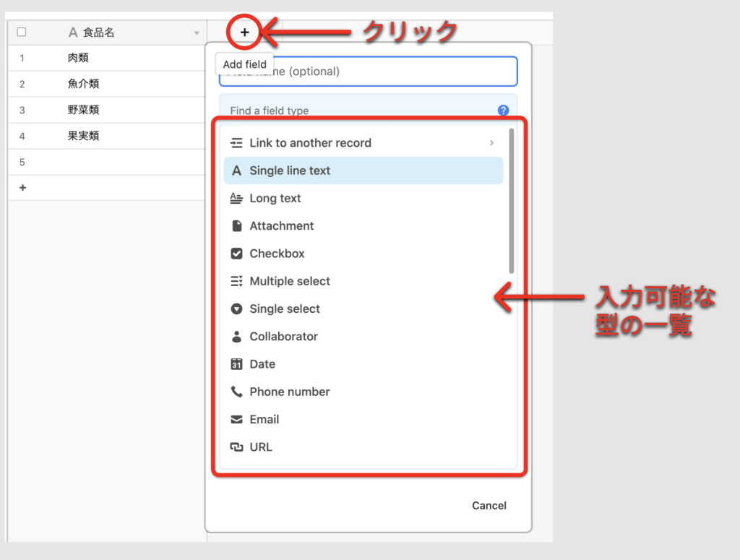Image resolution: width=740 pixels, height=560 pixels.
Task: Click the blue help question mark icon
Action: coord(504,111)
